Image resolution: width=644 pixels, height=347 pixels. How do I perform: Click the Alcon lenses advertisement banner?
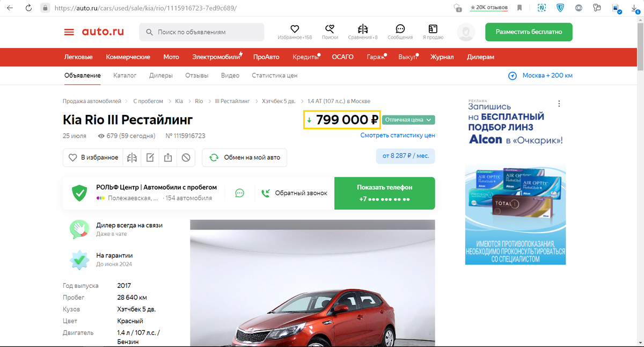click(516, 183)
